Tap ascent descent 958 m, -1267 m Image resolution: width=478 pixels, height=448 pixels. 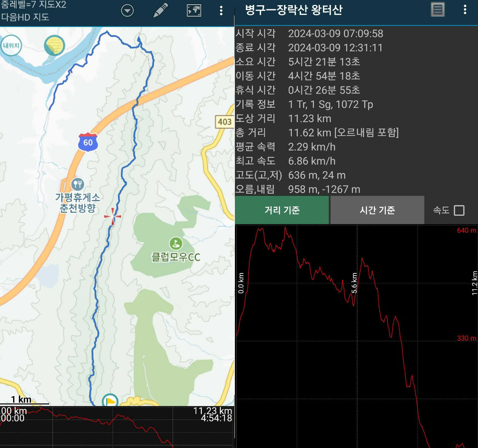pyautogui.click(x=324, y=190)
